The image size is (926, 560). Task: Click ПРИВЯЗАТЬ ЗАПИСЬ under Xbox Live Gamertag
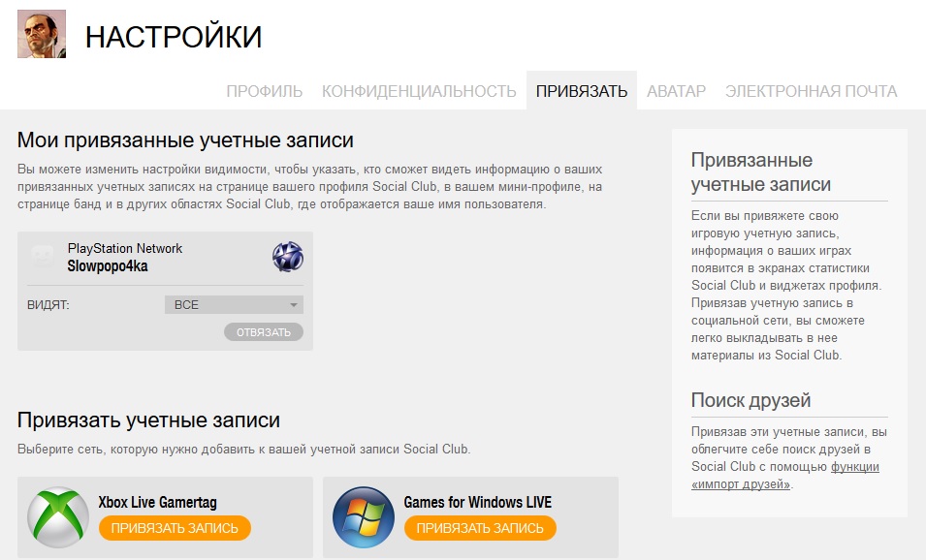pos(175,528)
